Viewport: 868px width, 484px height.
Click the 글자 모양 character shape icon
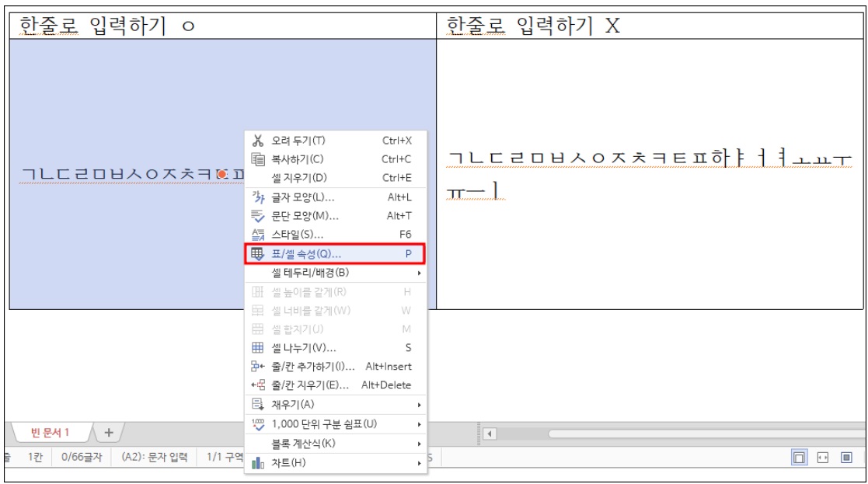(x=258, y=197)
